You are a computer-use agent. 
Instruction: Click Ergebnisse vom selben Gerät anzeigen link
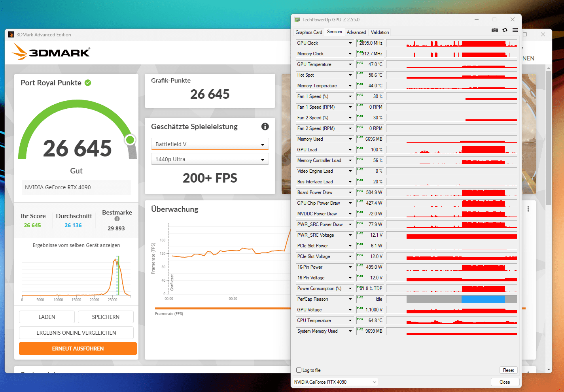(x=76, y=245)
